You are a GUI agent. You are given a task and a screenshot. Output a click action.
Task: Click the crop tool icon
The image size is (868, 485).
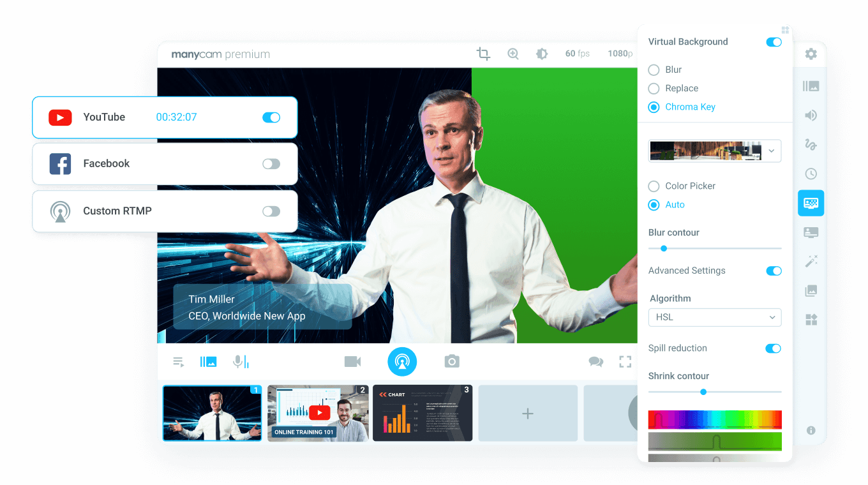click(x=483, y=54)
